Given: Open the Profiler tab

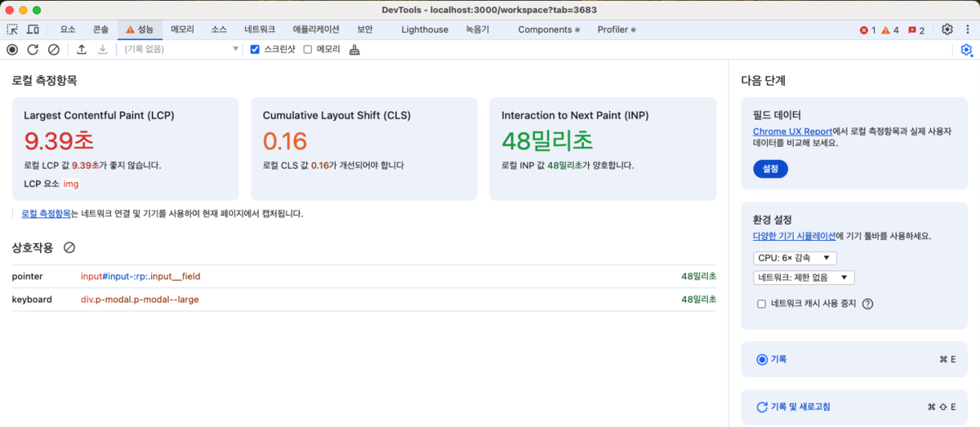Looking at the screenshot, I should coord(616,29).
